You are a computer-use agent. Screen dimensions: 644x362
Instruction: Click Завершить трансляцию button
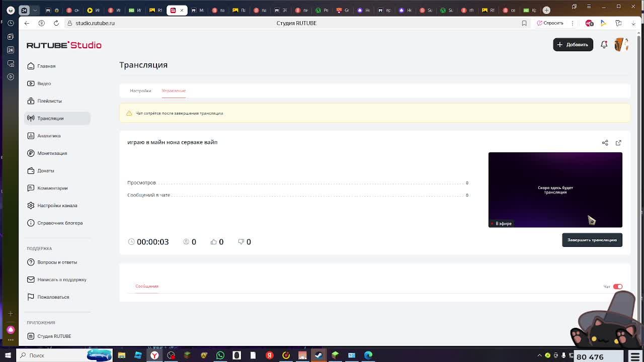pyautogui.click(x=592, y=240)
